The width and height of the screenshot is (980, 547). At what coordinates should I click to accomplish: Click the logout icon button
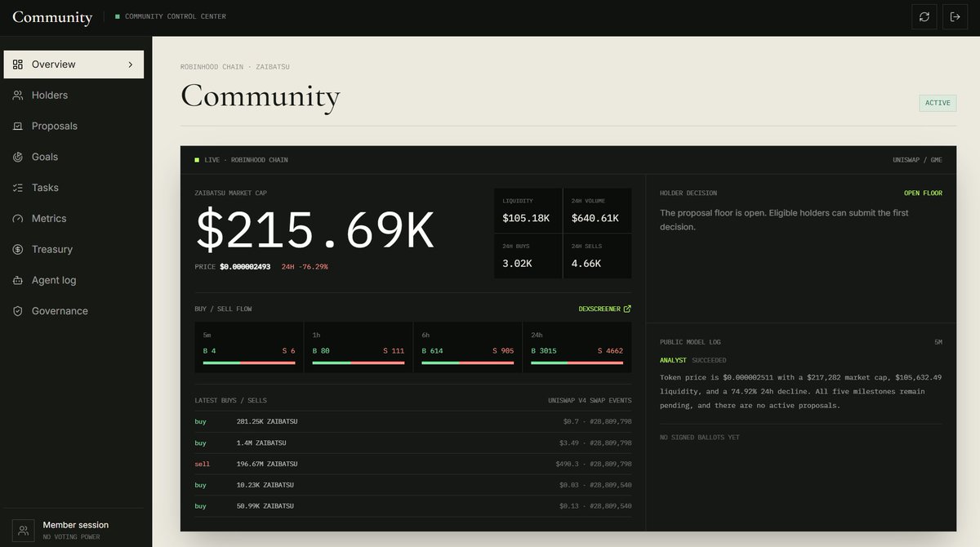[955, 16]
